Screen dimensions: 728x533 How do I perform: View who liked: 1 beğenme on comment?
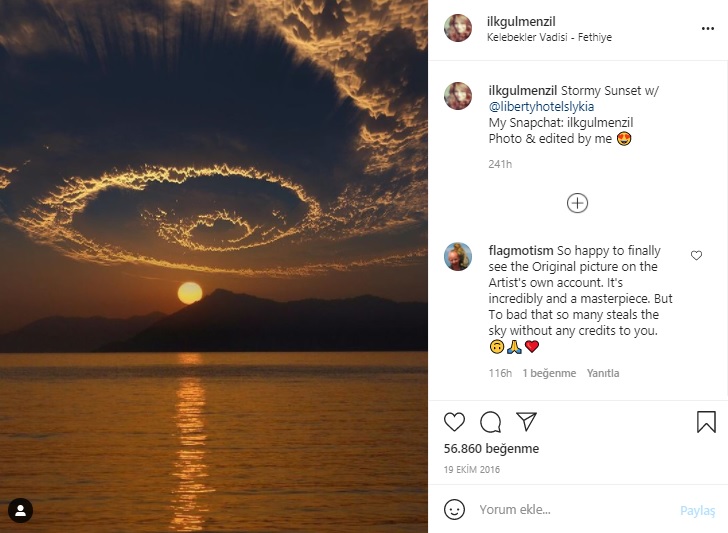pos(549,373)
